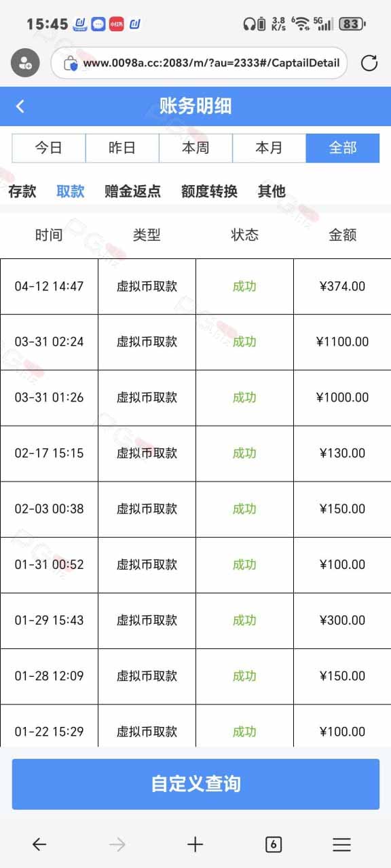The width and height of the screenshot is (391, 868).
Task: Tap the browser reload icon
Action: (369, 64)
